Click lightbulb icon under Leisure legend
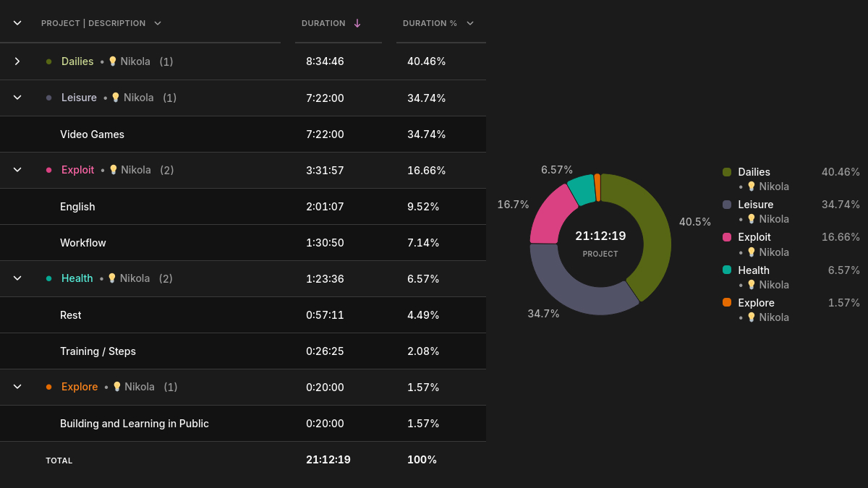 pos(751,219)
